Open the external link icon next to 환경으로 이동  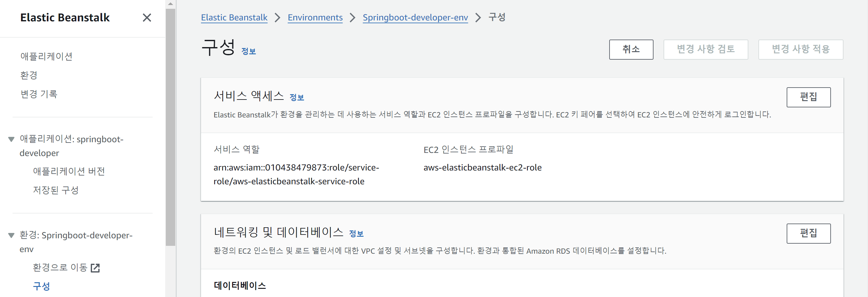(95, 268)
